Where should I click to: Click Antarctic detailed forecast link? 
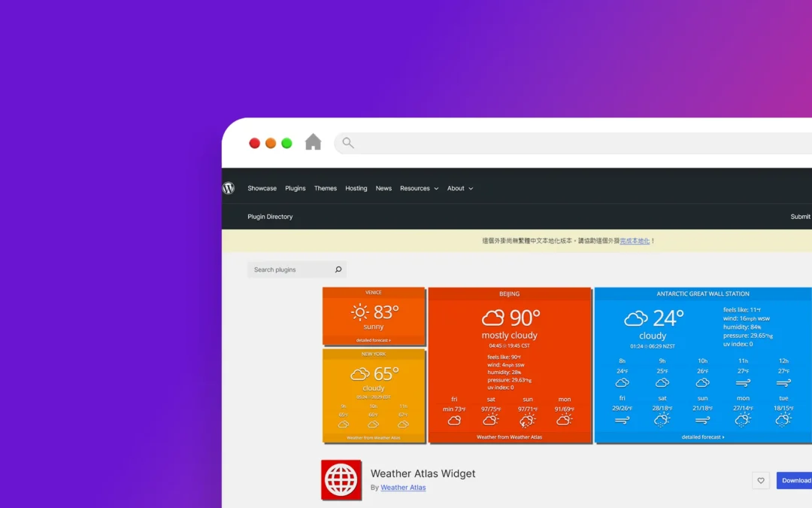pyautogui.click(x=703, y=437)
